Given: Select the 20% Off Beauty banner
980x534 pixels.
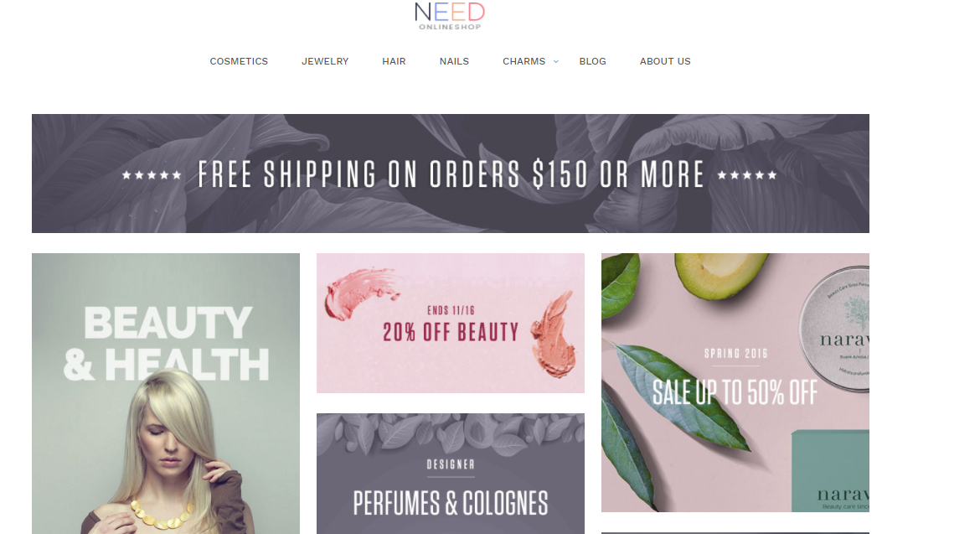Looking at the screenshot, I should [x=451, y=324].
